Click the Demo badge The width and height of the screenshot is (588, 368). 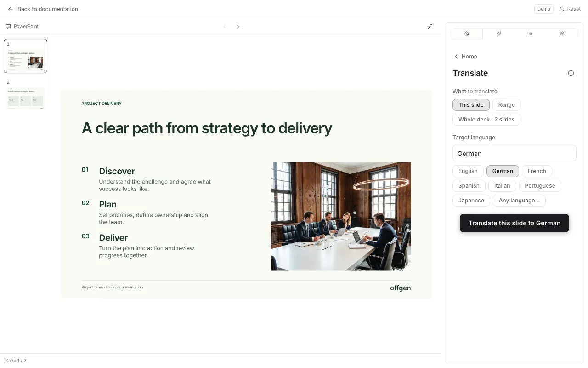click(x=544, y=9)
